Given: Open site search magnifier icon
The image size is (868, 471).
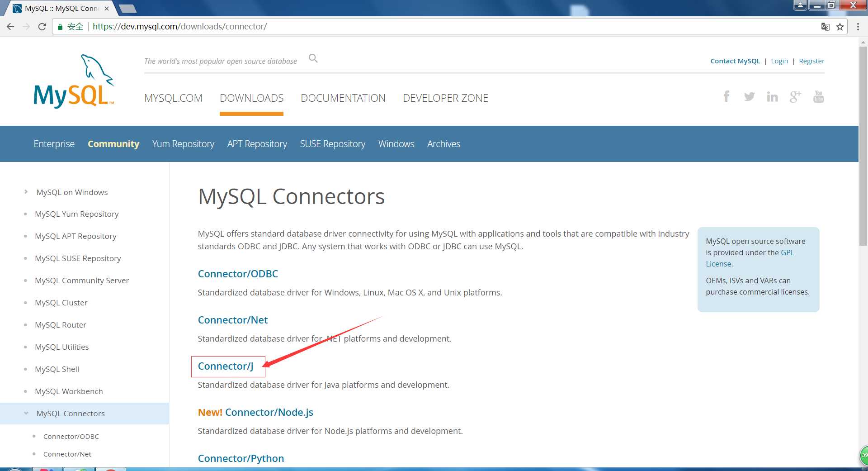Looking at the screenshot, I should tap(313, 58).
